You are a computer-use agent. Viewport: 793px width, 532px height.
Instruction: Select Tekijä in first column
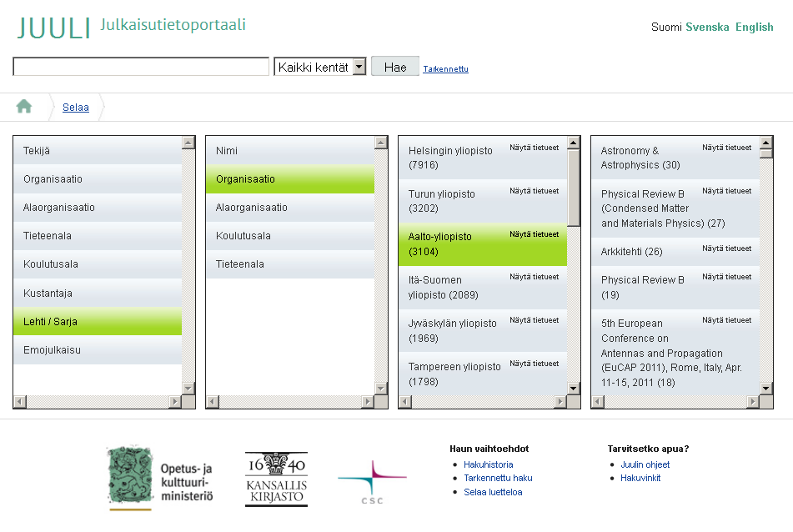98,150
